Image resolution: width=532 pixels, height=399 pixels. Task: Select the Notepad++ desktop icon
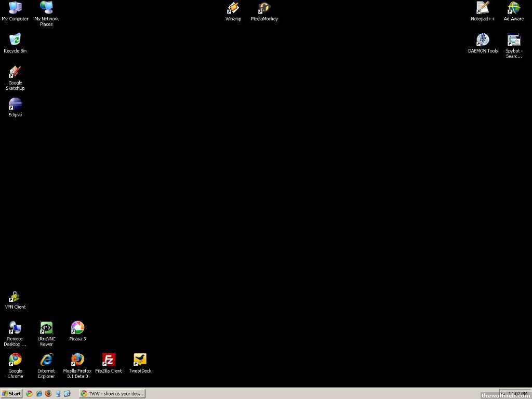click(483, 8)
